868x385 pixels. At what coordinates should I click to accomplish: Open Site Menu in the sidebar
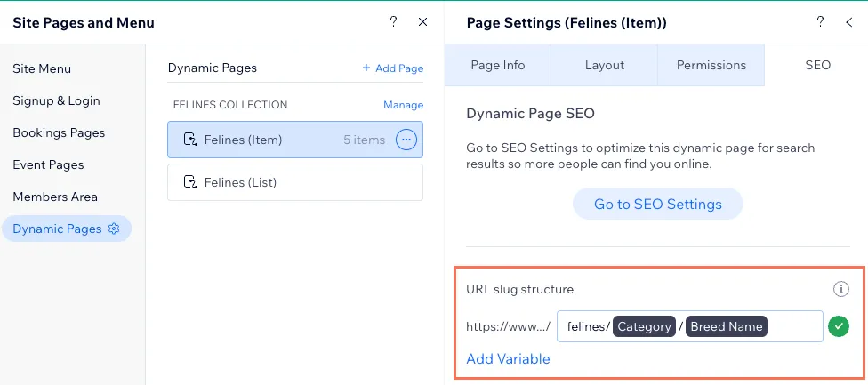[42, 68]
